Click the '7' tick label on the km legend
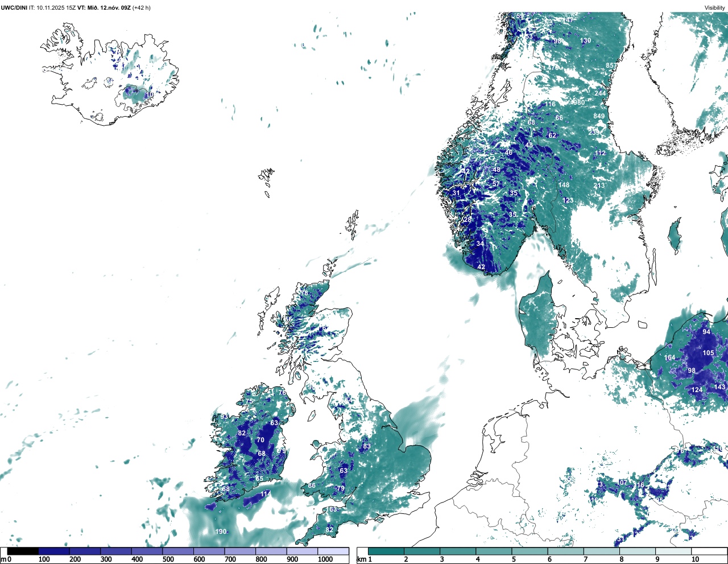The width and height of the screenshot is (728, 564). click(585, 559)
